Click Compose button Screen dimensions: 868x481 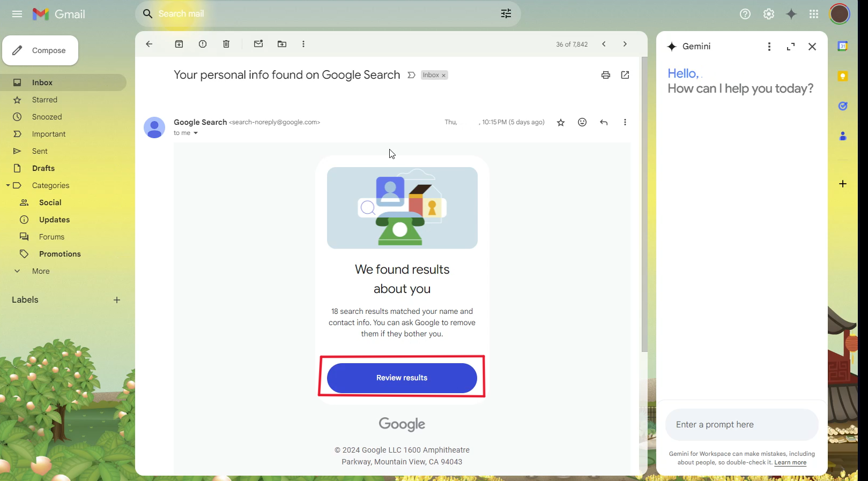(x=40, y=50)
